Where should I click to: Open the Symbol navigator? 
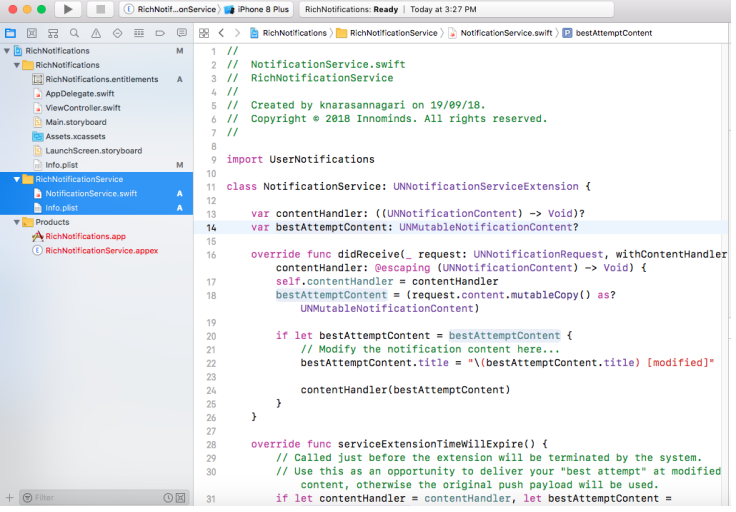tap(53, 33)
